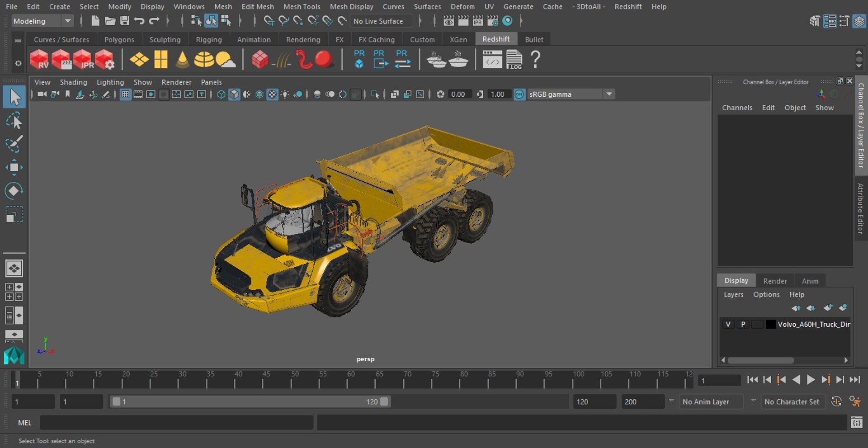Click the timeline at frame 60
The height and width of the screenshot is (448, 868).
(348, 380)
